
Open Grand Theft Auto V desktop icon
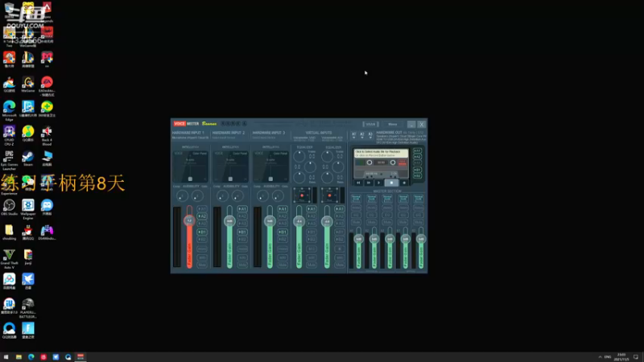9,258
